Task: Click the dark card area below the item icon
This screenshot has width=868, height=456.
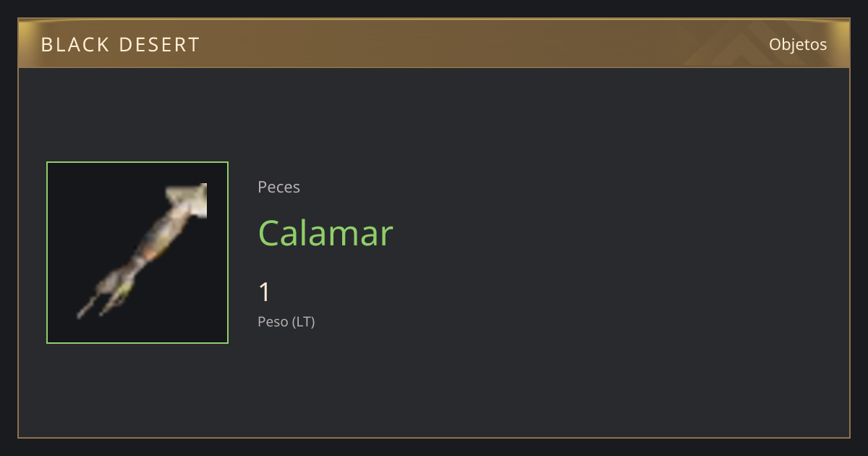Action: coord(137,391)
